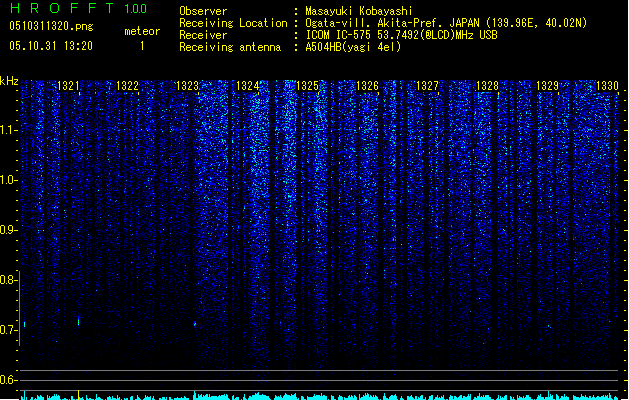Screen dimensions: 629x400
Task: Click antenna value A504HB(yagi 4el)
Action: tap(353, 47)
